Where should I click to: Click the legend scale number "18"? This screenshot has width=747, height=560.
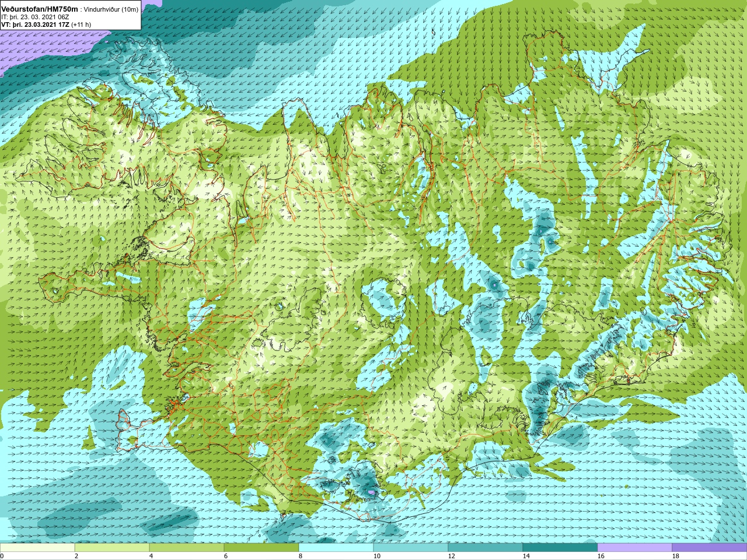click(675, 556)
